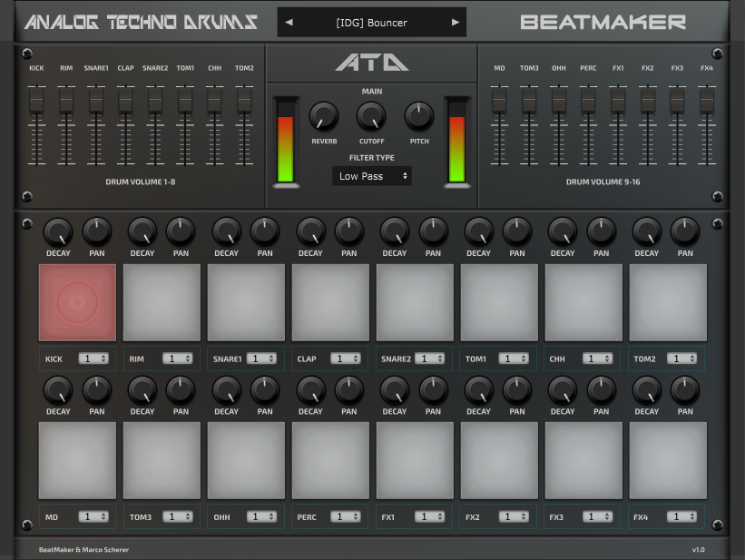Trigger the OHH drum pad
Screen dimensions: 745x560
pos(246,460)
